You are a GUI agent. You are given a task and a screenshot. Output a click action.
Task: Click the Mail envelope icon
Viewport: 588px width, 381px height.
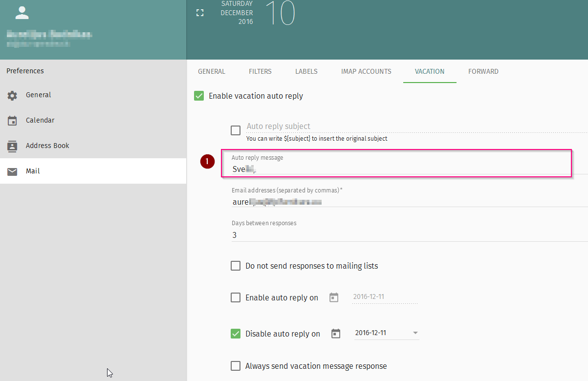(x=12, y=171)
